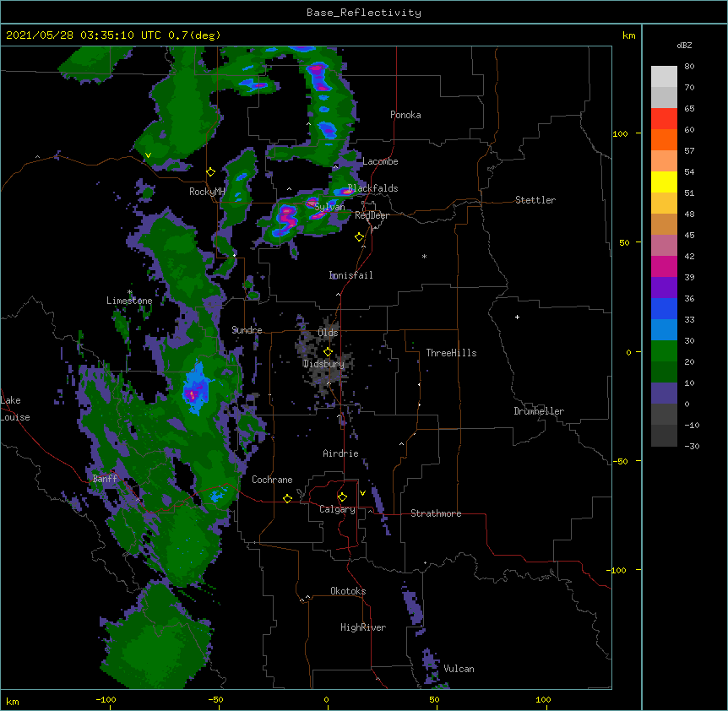This screenshot has width=728, height=711.
Task: Click the RedDeer city label
Action: 372,215
